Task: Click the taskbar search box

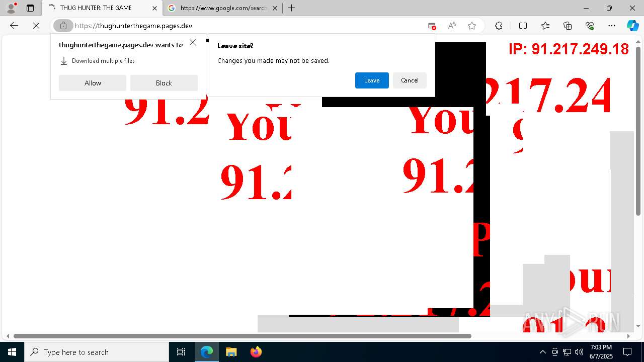Action: click(97, 352)
